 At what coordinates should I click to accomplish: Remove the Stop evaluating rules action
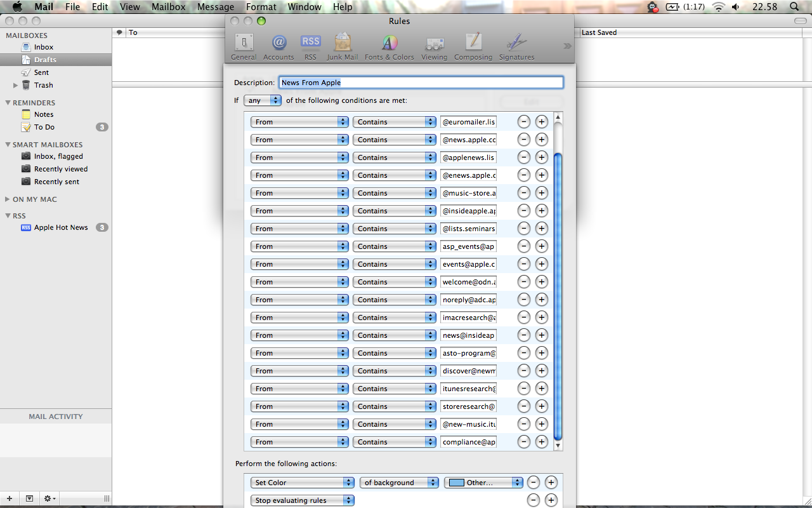534,500
